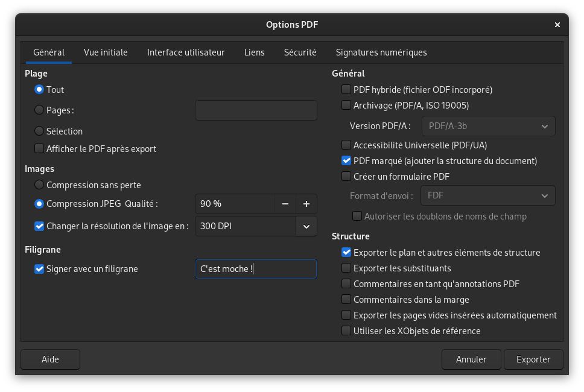
Task: Uncheck PDF marqué structure option
Action: [346, 160]
